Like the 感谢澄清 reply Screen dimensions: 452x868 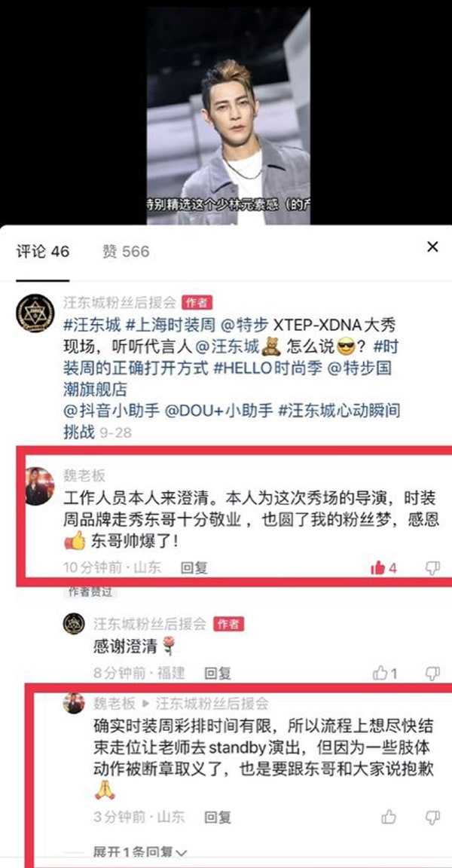point(380,673)
